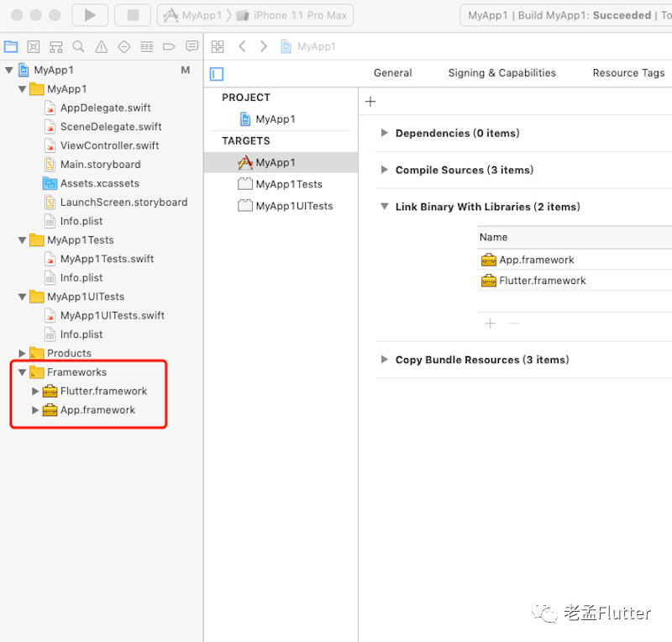Expand Compile Sources (3 items) section
The width and height of the screenshot is (672, 642).
[385, 170]
